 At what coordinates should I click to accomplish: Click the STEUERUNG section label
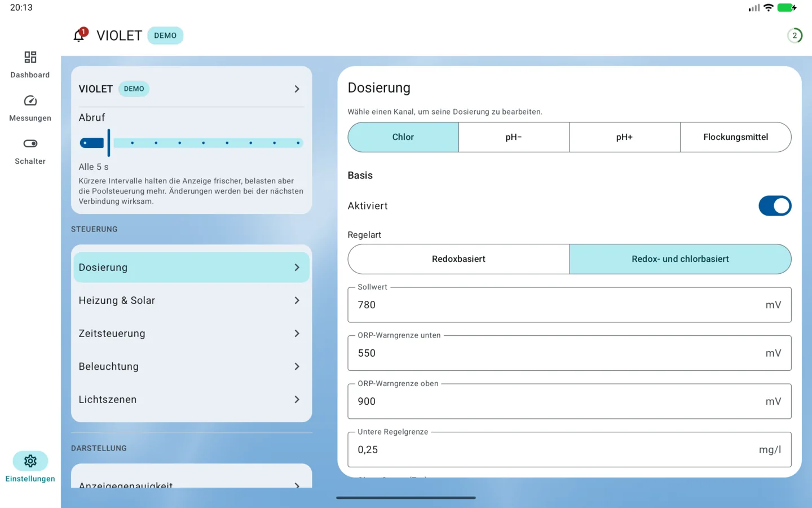click(94, 229)
